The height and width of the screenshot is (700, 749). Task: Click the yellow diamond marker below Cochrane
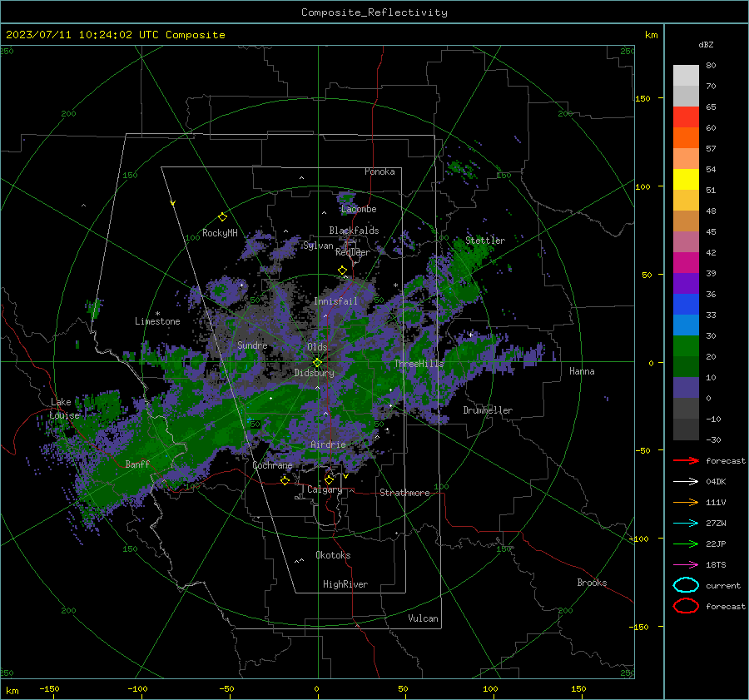285,480
